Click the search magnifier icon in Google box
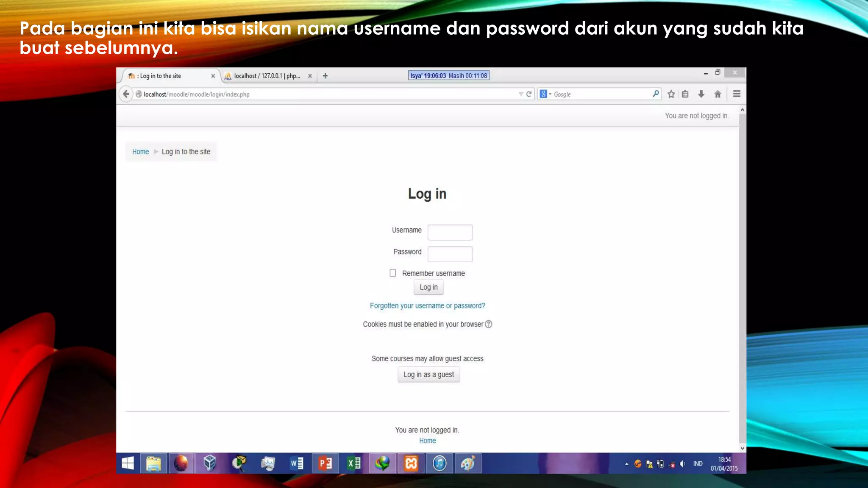 coord(656,94)
